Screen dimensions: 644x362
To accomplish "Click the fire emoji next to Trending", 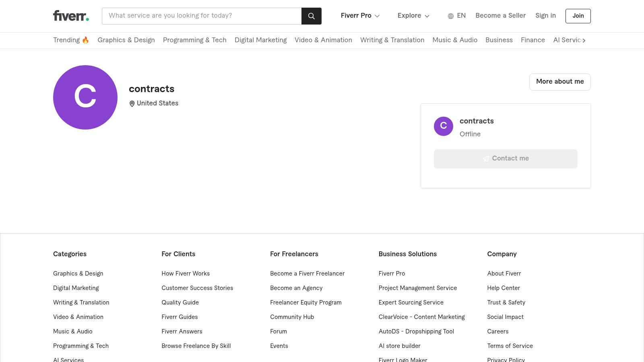I will coord(85,40).
